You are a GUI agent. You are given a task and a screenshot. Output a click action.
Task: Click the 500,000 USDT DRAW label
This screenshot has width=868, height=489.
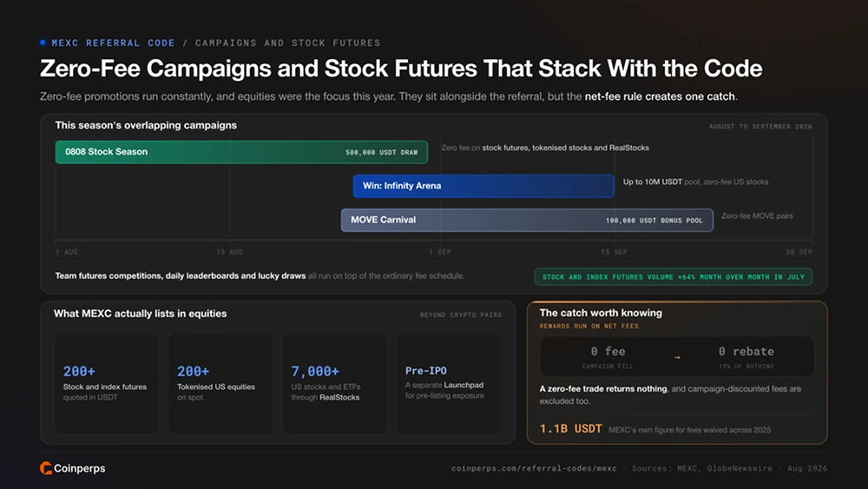pyautogui.click(x=381, y=152)
